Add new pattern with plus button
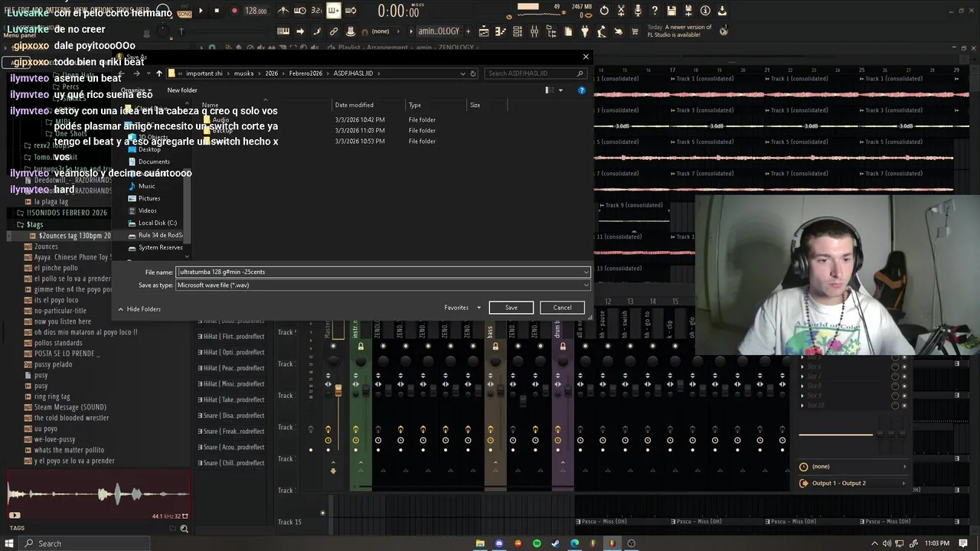The width and height of the screenshot is (980, 551). [x=468, y=31]
